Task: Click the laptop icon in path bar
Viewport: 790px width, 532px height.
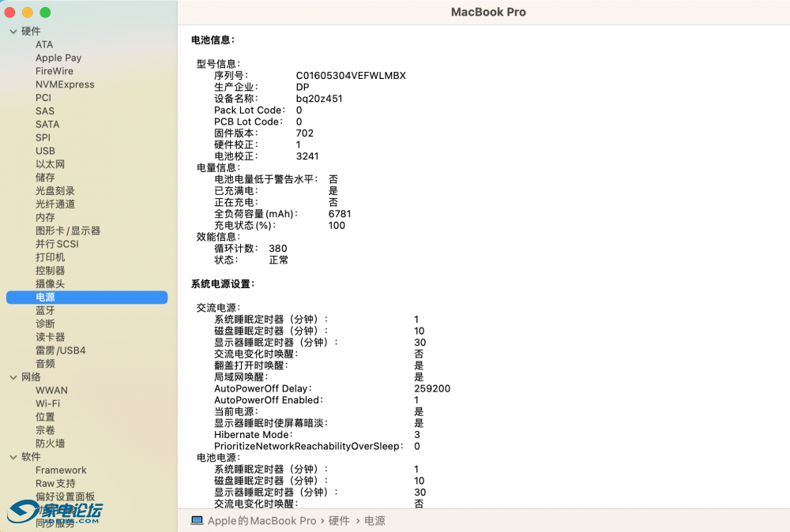Action: 197,520
